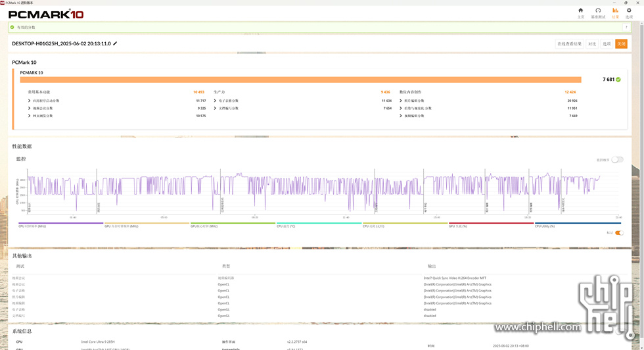Open the Options (选项) gear icon in the top bar
The height and width of the screenshot is (350, 644).
[629, 11]
